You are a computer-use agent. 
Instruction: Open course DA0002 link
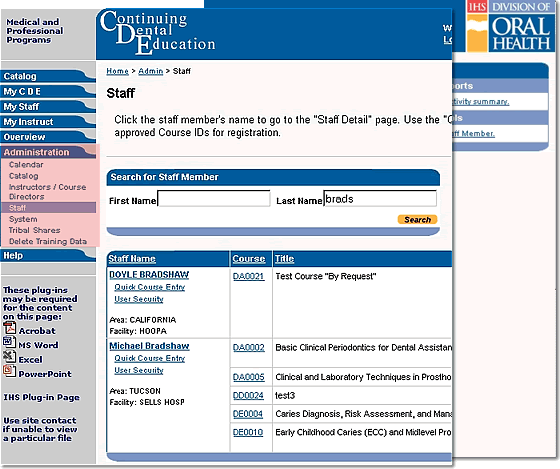tap(249, 348)
